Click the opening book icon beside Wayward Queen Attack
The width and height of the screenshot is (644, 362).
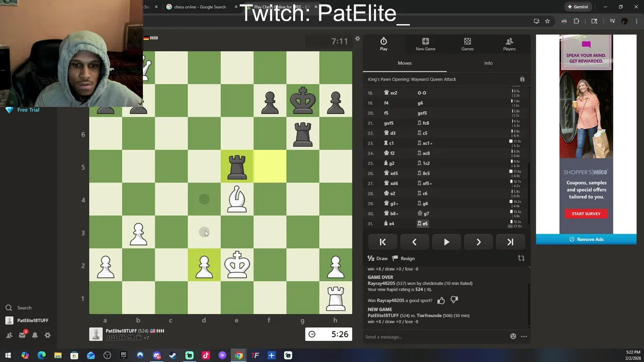click(x=522, y=79)
